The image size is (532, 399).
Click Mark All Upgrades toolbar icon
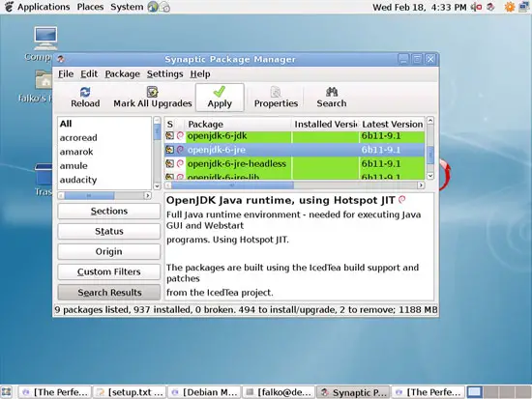[x=152, y=92]
